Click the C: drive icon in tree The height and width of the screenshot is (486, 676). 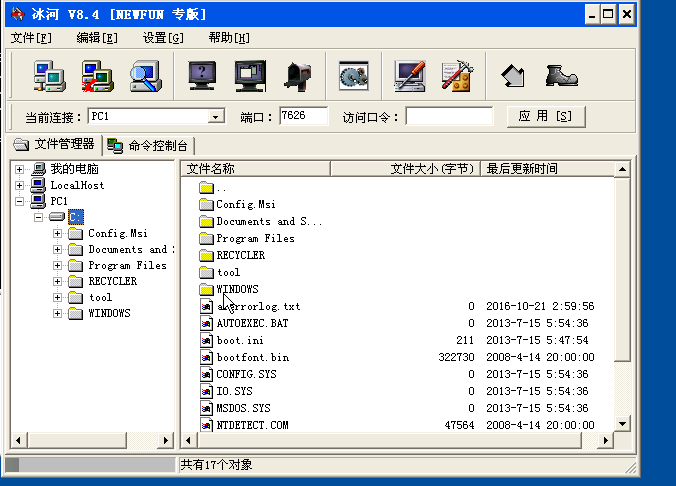pyautogui.click(x=56, y=216)
